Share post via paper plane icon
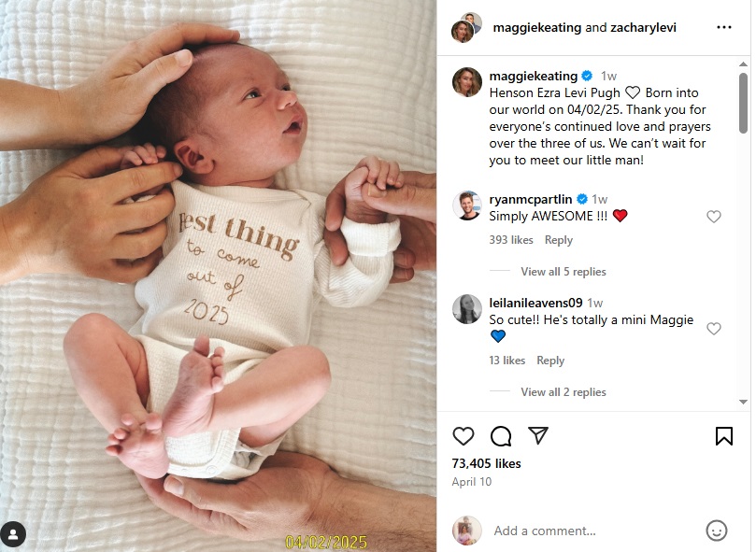 coord(538,435)
